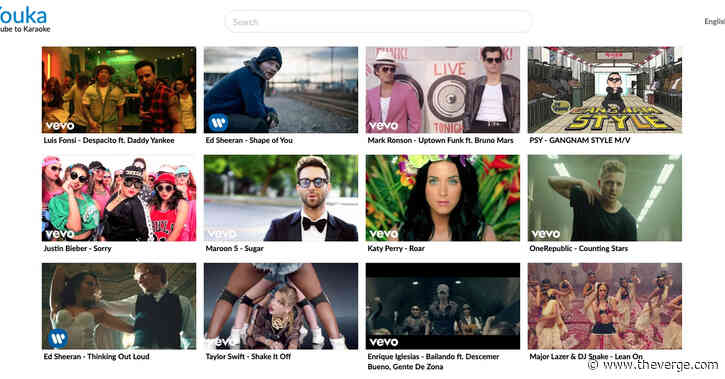Image resolution: width=725 pixels, height=379 pixels.
Task: Click the vevo logo on the Sugar thumbnail
Action: 222,234
